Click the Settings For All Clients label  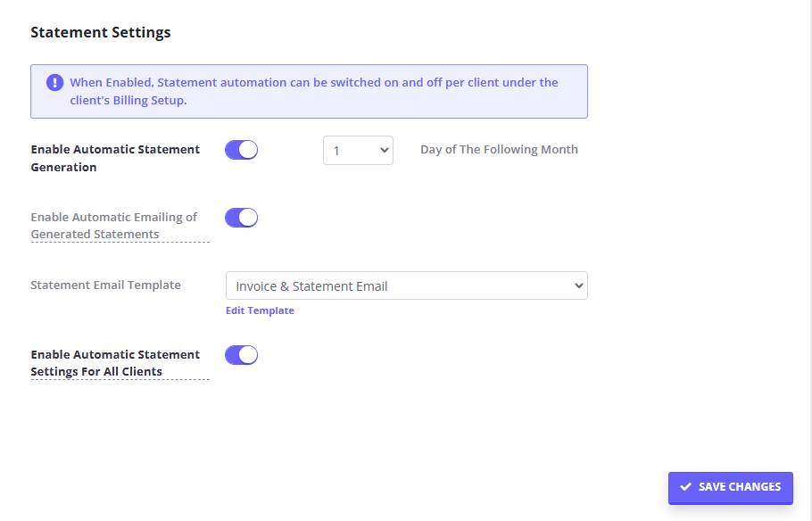96,371
